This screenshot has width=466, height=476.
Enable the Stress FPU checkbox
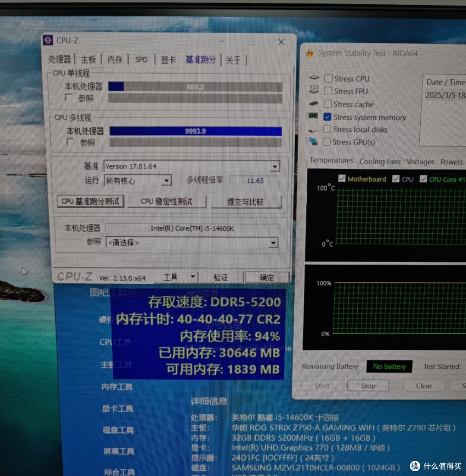coord(328,91)
